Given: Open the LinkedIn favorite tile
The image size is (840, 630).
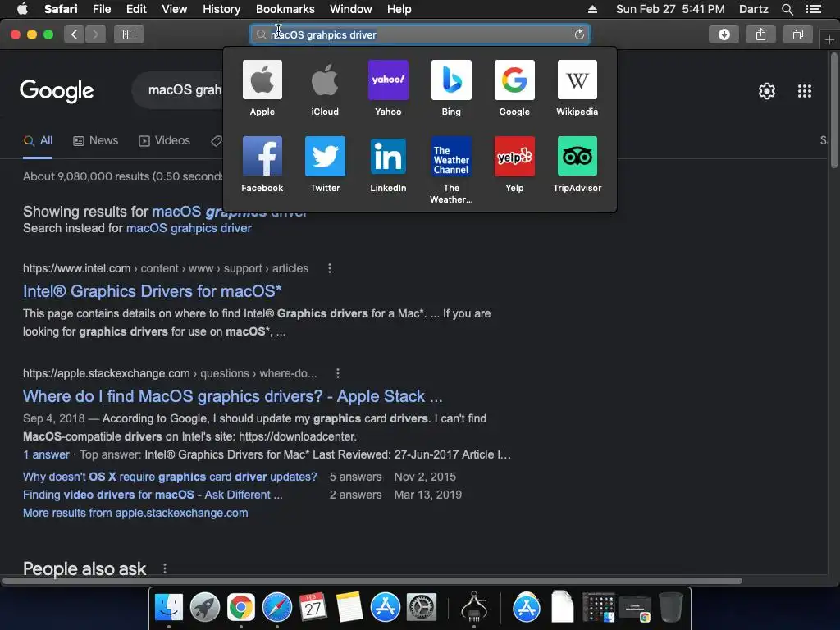Looking at the screenshot, I should [x=388, y=156].
